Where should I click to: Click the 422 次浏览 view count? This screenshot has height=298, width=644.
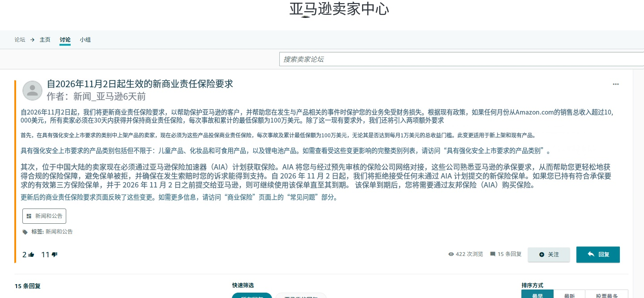click(469, 254)
